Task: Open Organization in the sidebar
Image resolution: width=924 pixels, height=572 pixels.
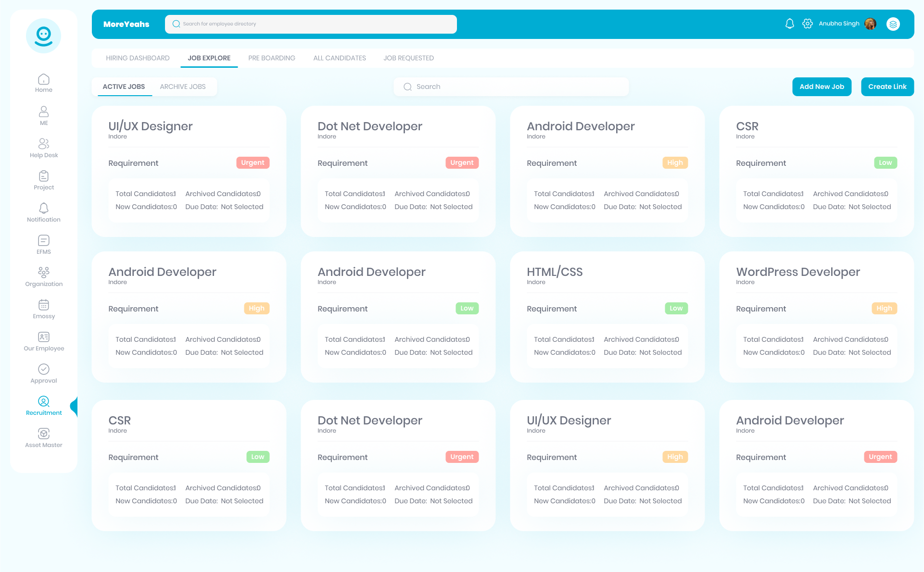Action: click(44, 277)
